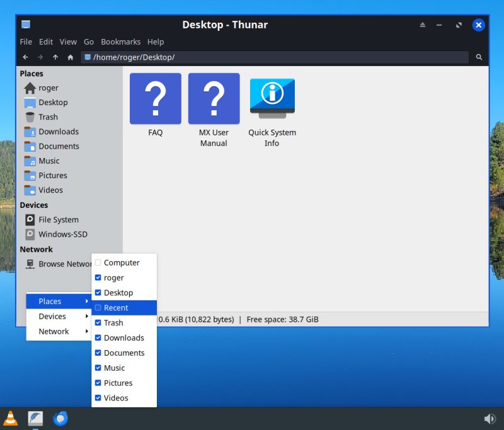Click the Home toolbar icon
Image resolution: width=504 pixels, height=430 pixels.
tap(69, 57)
